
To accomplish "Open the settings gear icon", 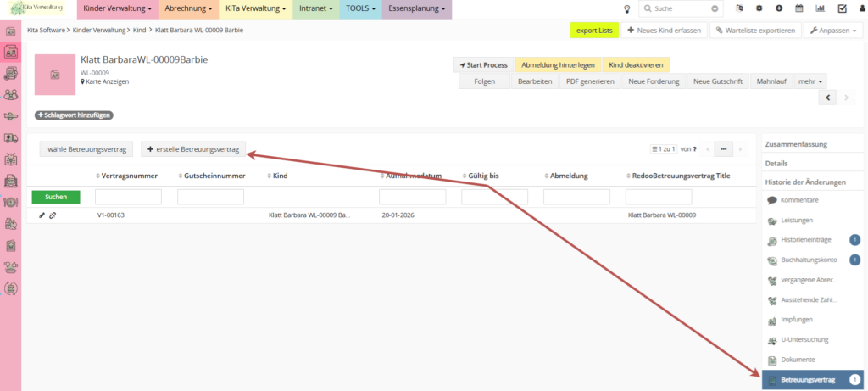I will pyautogui.click(x=758, y=8).
